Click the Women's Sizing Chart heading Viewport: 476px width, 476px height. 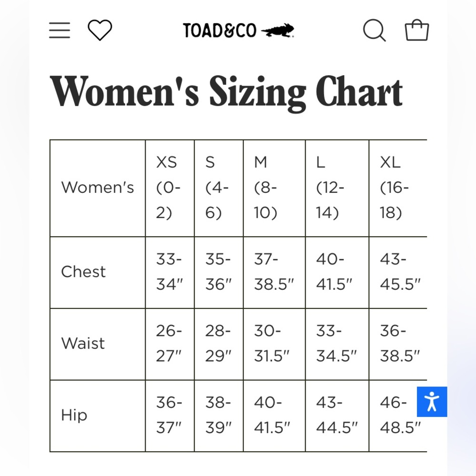click(x=226, y=92)
